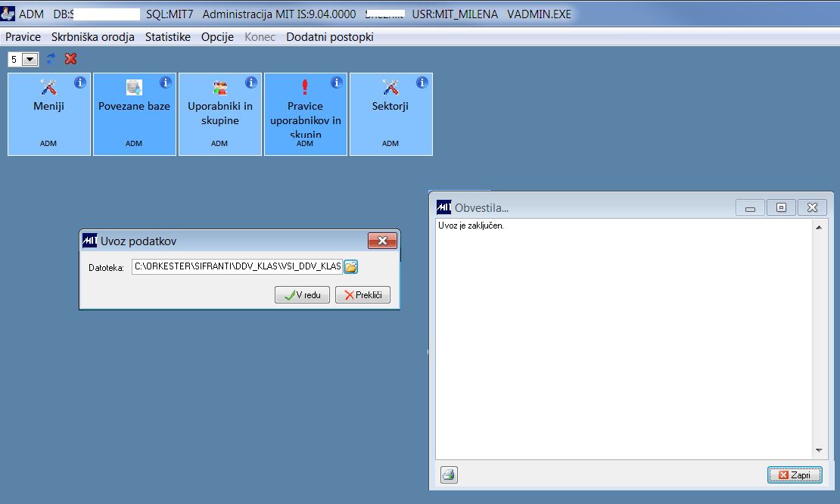Click the Datoteka file path field
The image size is (840, 504).
(x=238, y=266)
